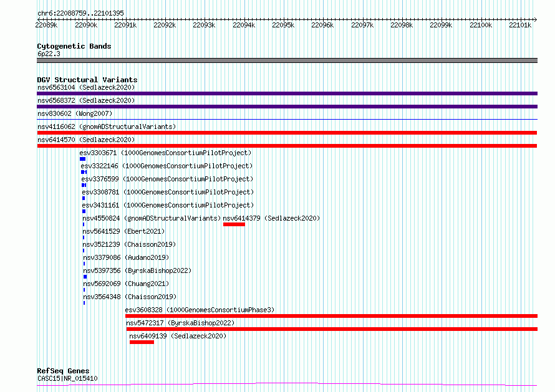Select the blue esv3308781 variant glyph
The height and width of the screenshot is (392, 555).
tap(84, 198)
